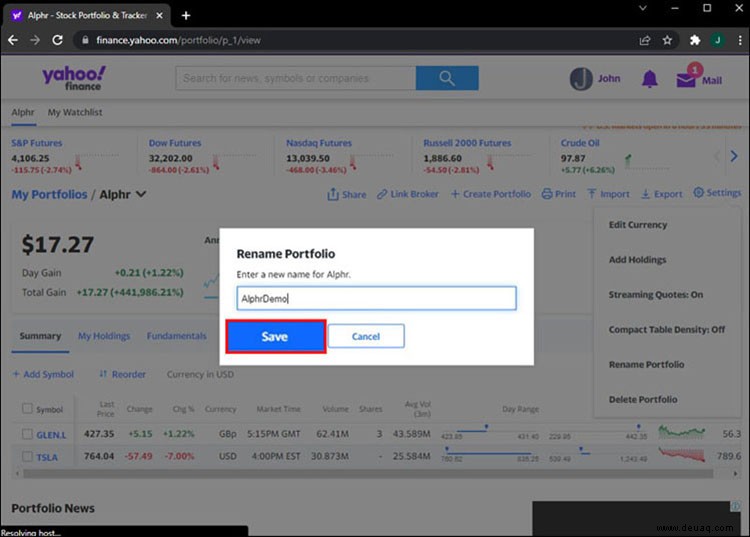Advance market ticker with right chevron
This screenshot has width=750, height=537.
[734, 156]
